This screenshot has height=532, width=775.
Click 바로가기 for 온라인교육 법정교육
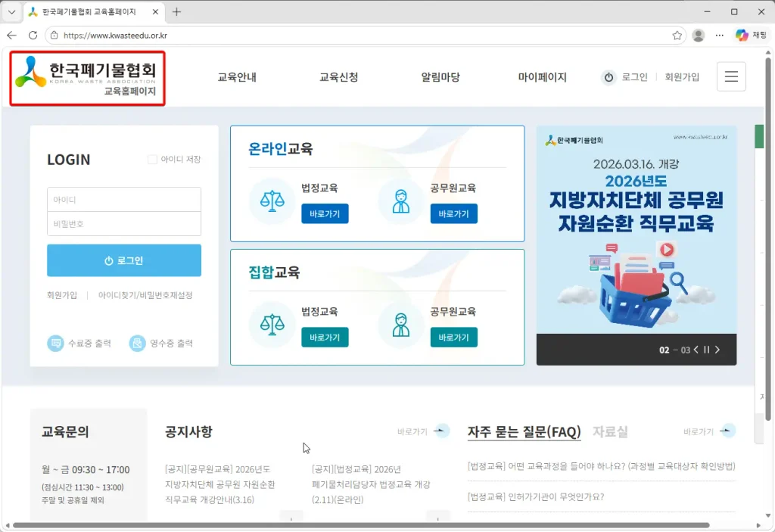click(325, 213)
